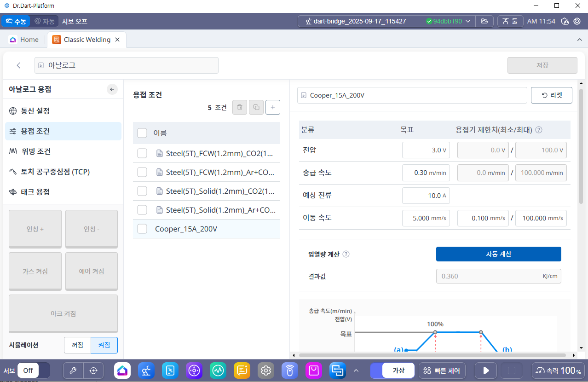Collapse the tab bar with top-right chevron
The image size is (588, 382).
pyautogui.click(x=579, y=40)
